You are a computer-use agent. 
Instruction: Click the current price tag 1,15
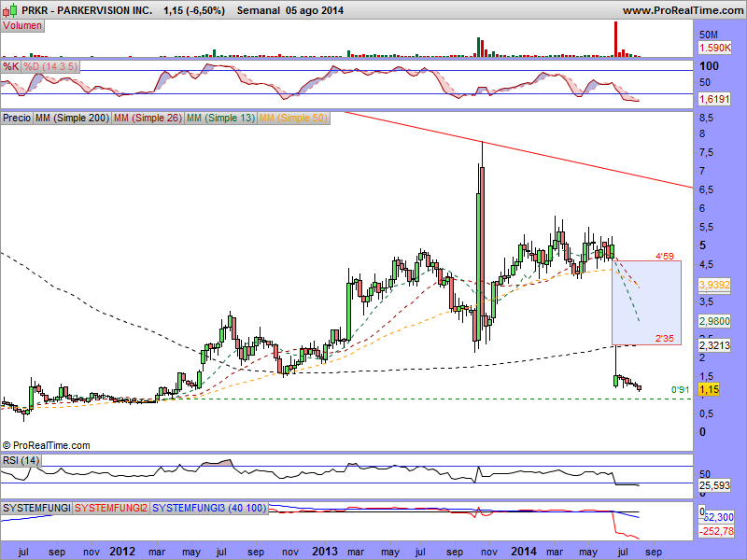coord(709,389)
